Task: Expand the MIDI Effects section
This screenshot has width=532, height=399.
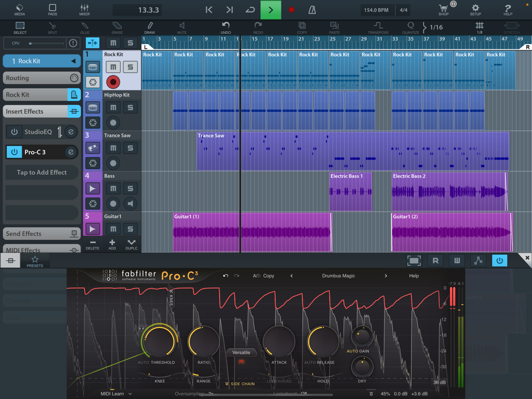Action: (42, 249)
